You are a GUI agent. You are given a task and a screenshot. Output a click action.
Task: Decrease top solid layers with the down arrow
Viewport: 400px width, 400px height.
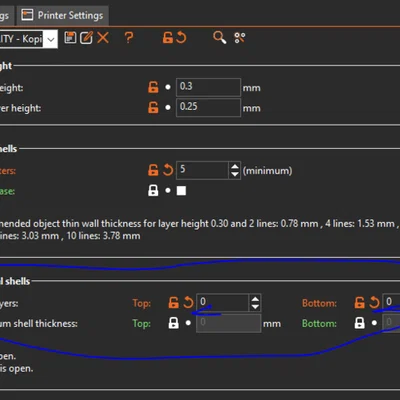click(255, 307)
